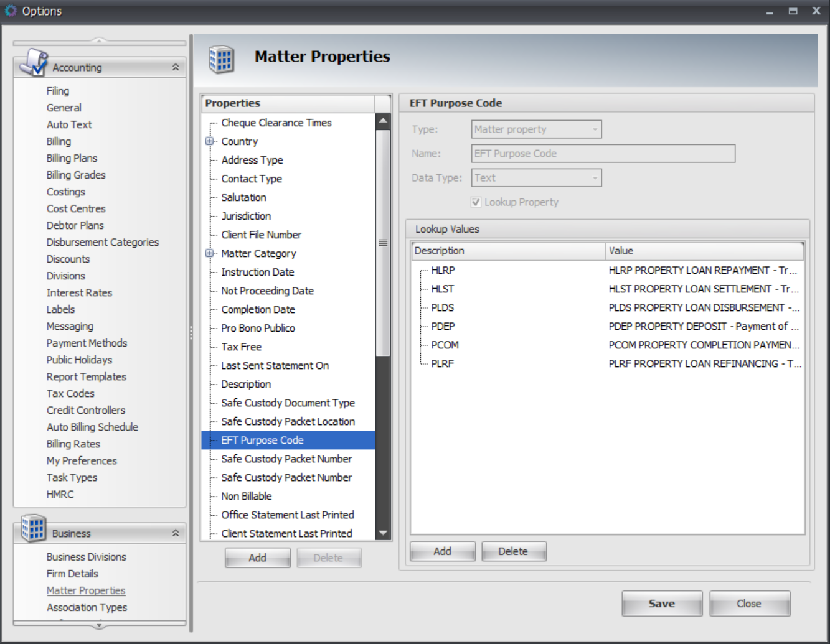Open Disbursement Categories
The height and width of the screenshot is (644, 830).
[103, 242]
